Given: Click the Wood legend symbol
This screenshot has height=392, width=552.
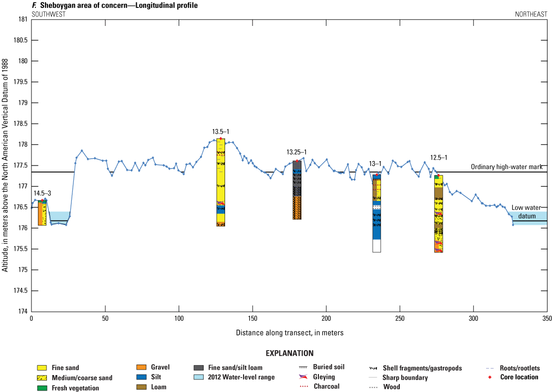Looking at the screenshot, I should (x=374, y=387).
